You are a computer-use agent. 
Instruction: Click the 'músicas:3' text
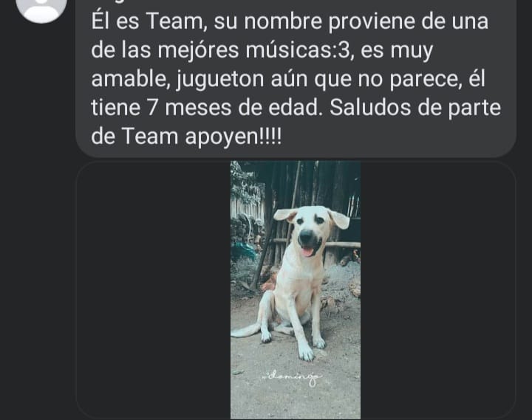point(297,50)
